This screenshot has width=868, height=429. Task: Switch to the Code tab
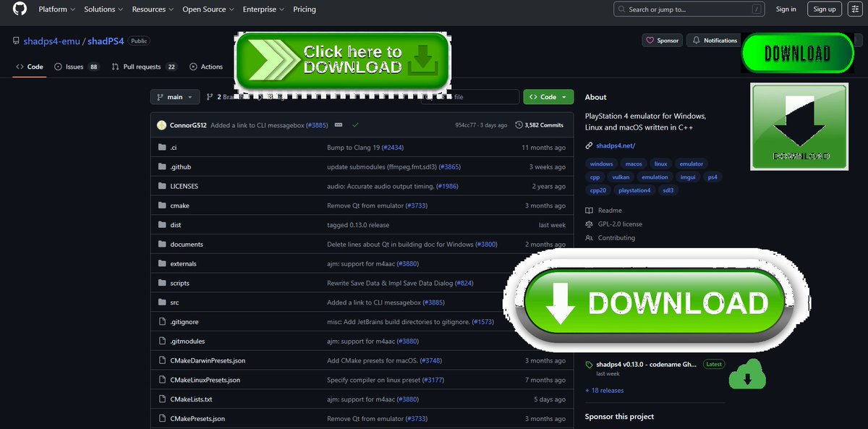coord(29,67)
